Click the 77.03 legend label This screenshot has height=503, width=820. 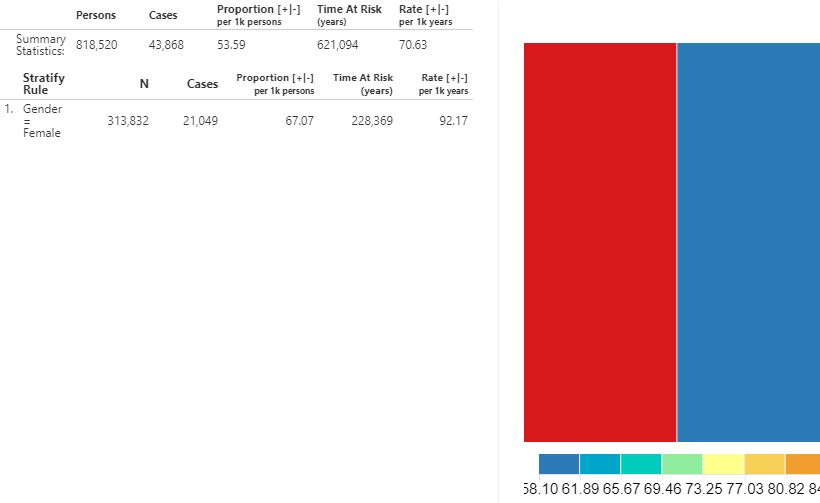(x=745, y=489)
